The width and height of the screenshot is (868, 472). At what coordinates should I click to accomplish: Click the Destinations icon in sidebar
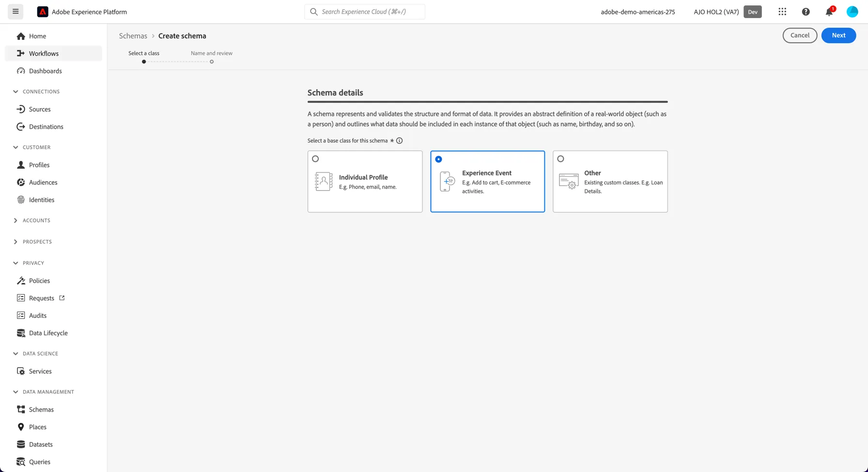[21, 126]
